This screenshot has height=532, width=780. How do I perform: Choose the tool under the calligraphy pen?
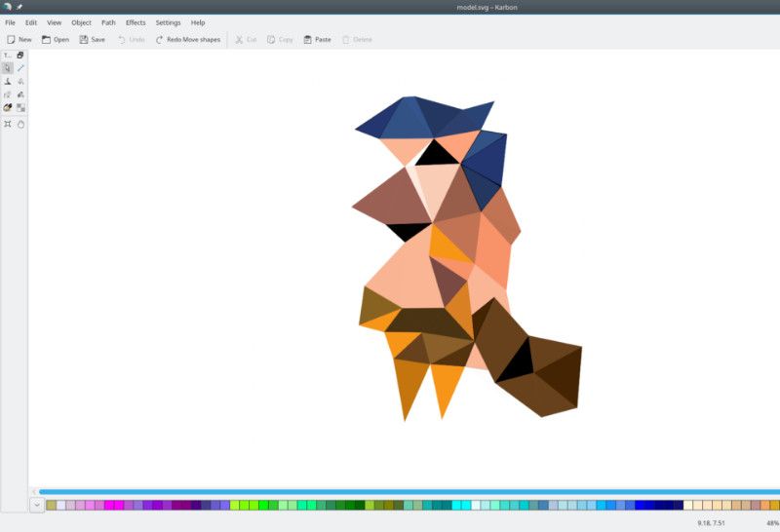[x=8, y=95]
